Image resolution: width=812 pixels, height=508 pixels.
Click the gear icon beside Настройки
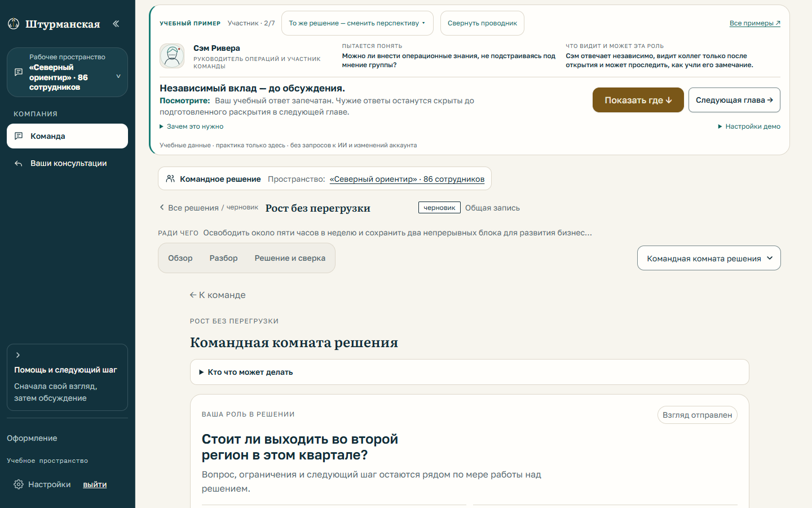click(x=19, y=484)
